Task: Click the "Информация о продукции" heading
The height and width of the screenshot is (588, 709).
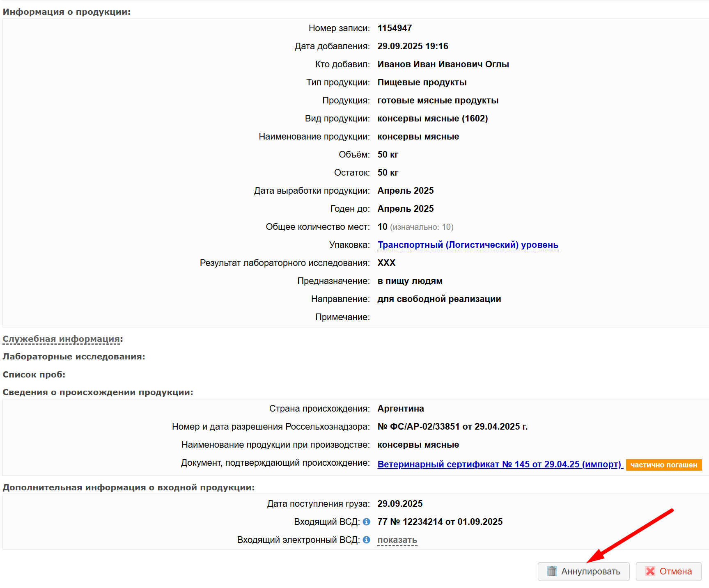Action: (x=67, y=12)
